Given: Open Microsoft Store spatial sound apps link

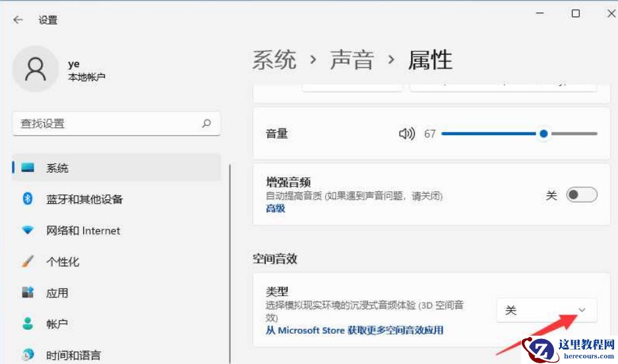Looking at the screenshot, I should 355,330.
